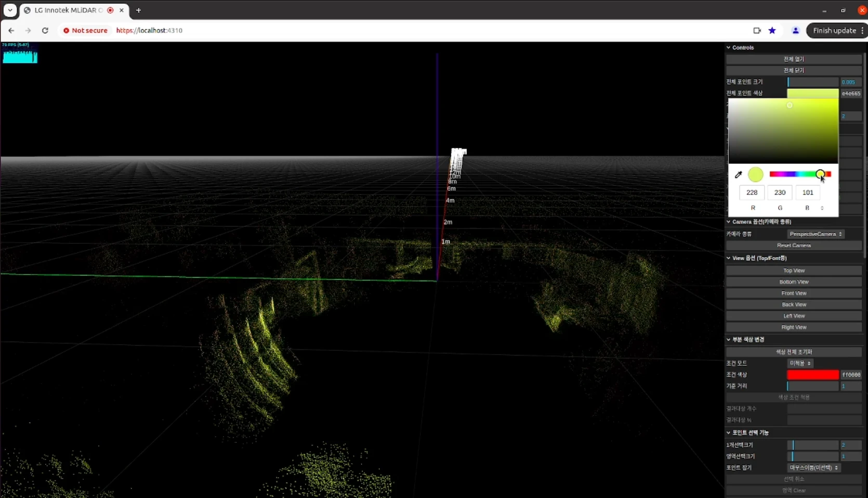Click the Left View button
The width and height of the screenshot is (868, 498).
(x=794, y=316)
